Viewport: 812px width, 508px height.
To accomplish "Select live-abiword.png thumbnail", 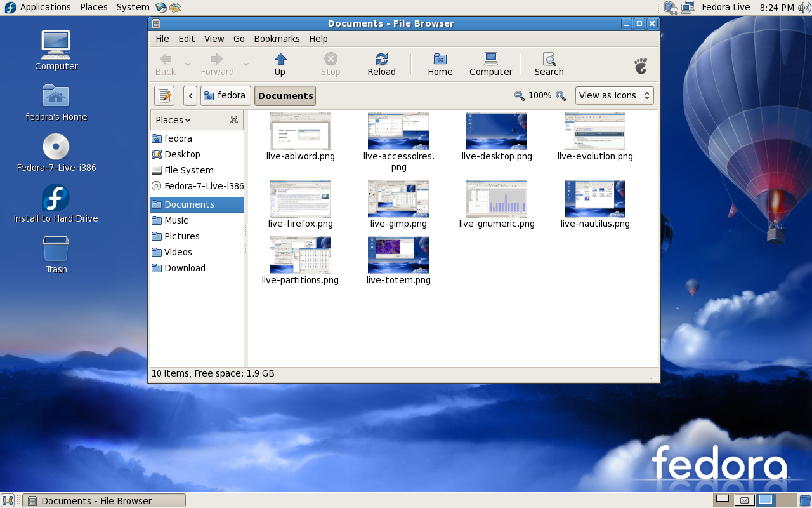I will point(300,131).
